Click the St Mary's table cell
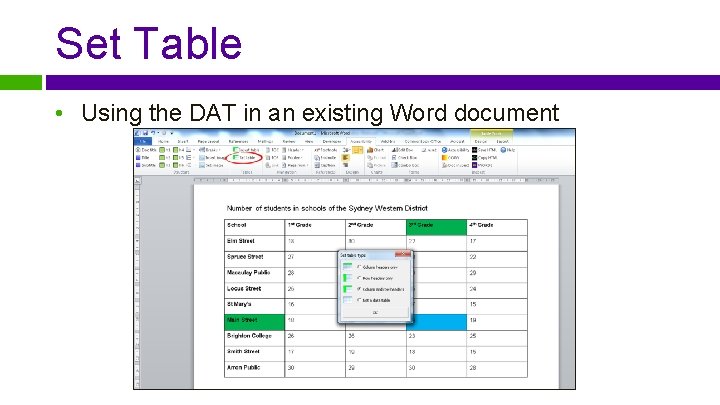720x405 pixels. [254, 306]
